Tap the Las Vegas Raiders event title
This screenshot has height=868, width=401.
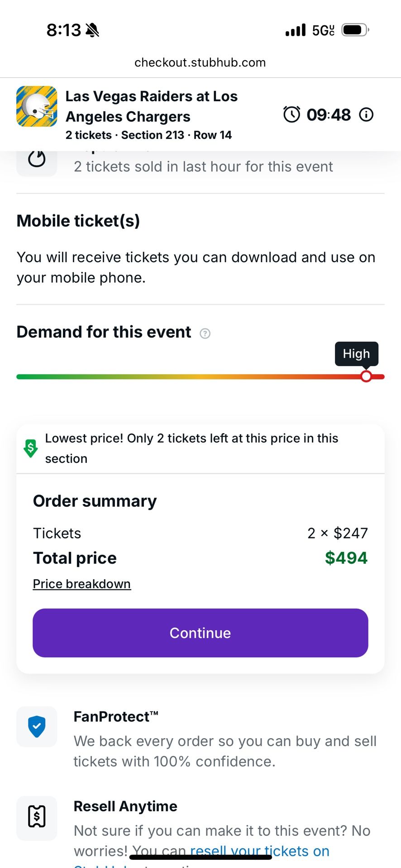click(x=152, y=106)
